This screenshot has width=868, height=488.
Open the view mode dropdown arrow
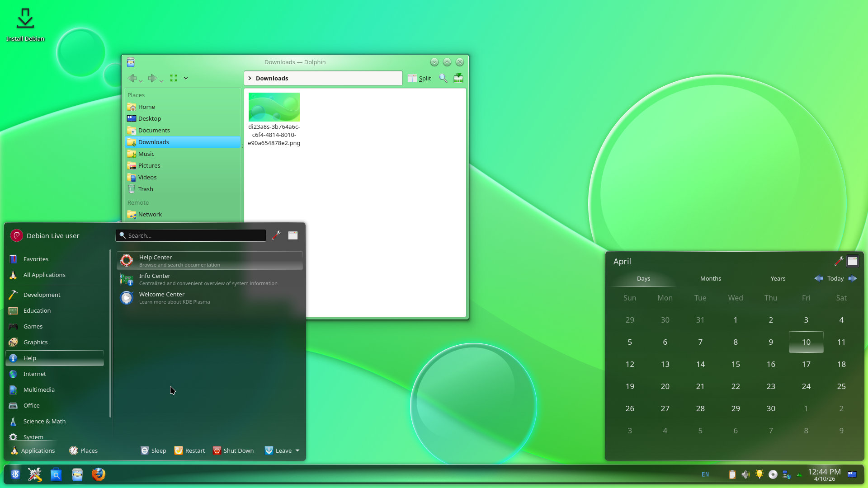click(185, 78)
